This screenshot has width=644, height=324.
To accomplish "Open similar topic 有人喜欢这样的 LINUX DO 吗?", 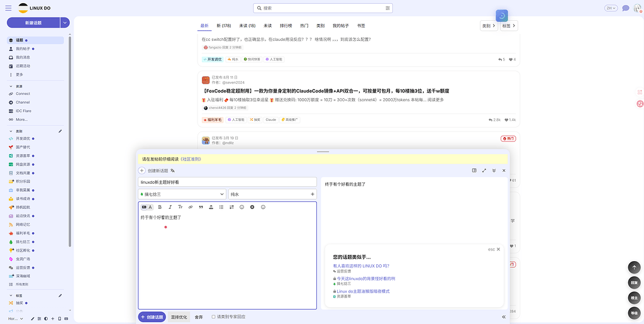I will coord(361,265).
